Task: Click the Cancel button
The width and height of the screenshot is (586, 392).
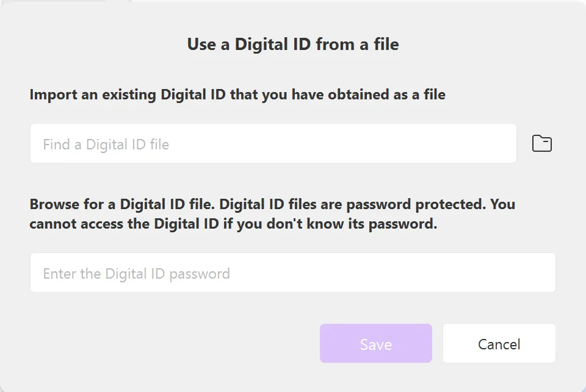Action: point(499,344)
